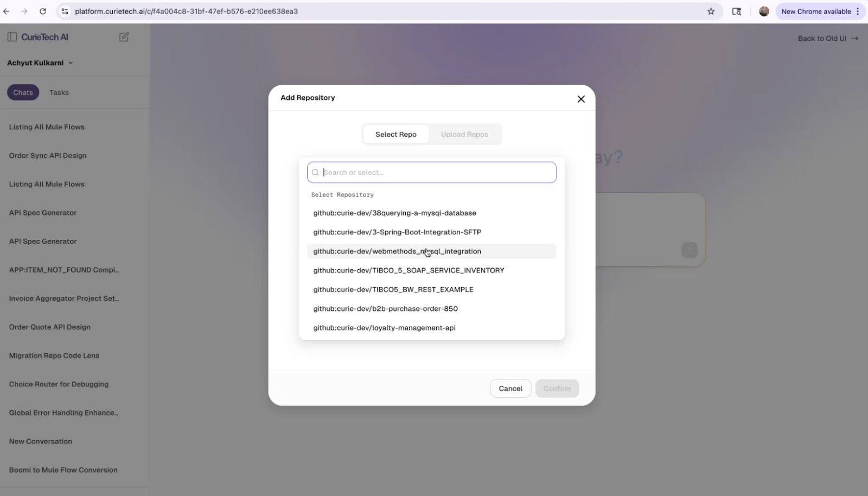Navigate back with the browser arrow
Viewport: 868px width, 496px height.
pyautogui.click(x=6, y=11)
